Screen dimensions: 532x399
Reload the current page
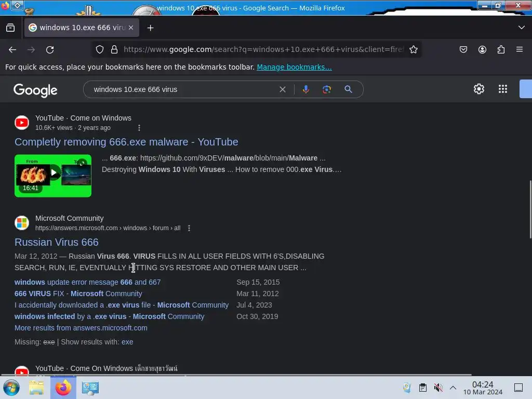(x=50, y=50)
